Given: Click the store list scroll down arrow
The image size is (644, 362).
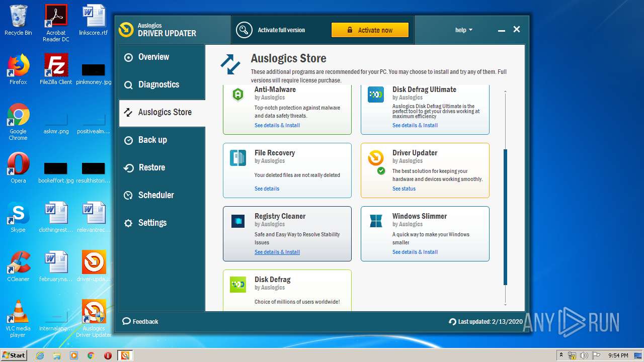Looking at the screenshot, I should 505,305.
